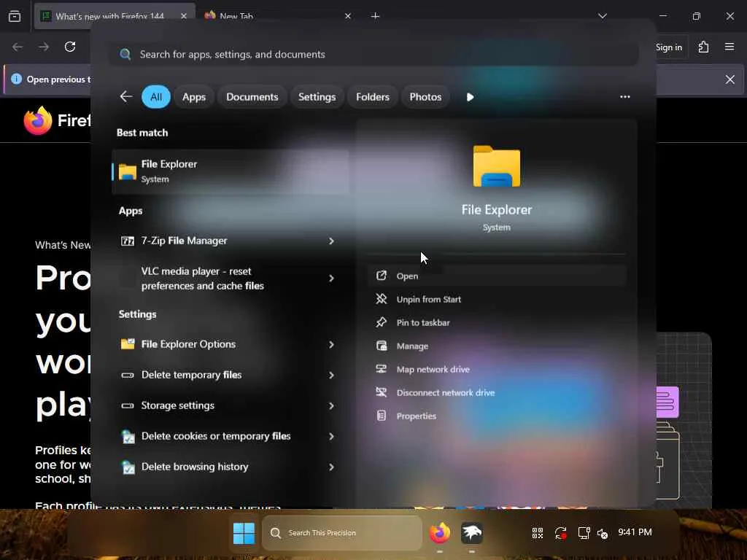The image size is (747, 560).
Task: Select the All filter tab
Action: click(x=156, y=97)
